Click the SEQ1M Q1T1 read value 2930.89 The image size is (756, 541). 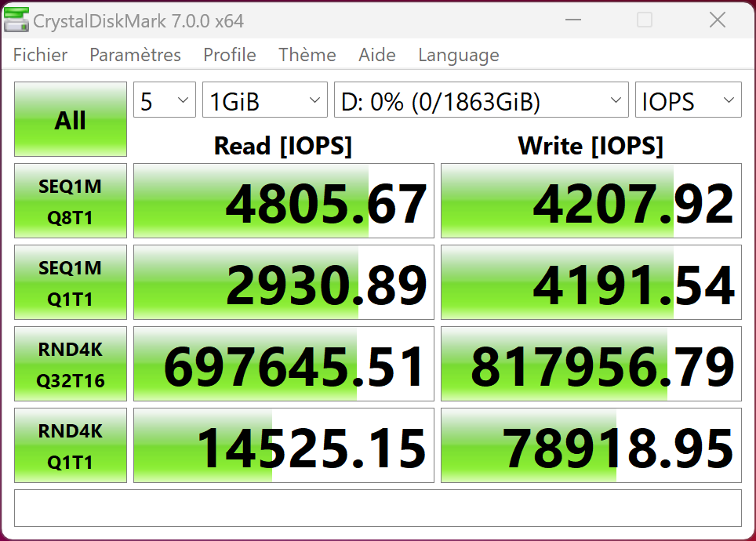click(x=284, y=282)
